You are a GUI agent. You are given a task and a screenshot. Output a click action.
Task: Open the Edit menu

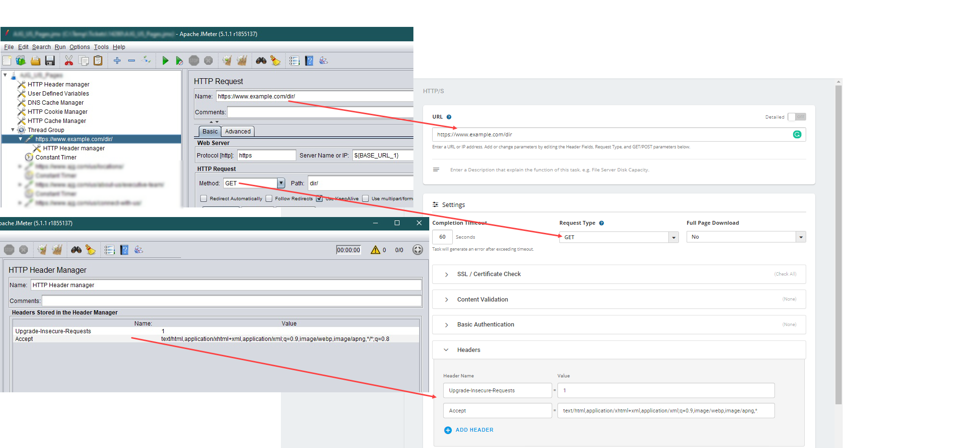click(x=23, y=47)
